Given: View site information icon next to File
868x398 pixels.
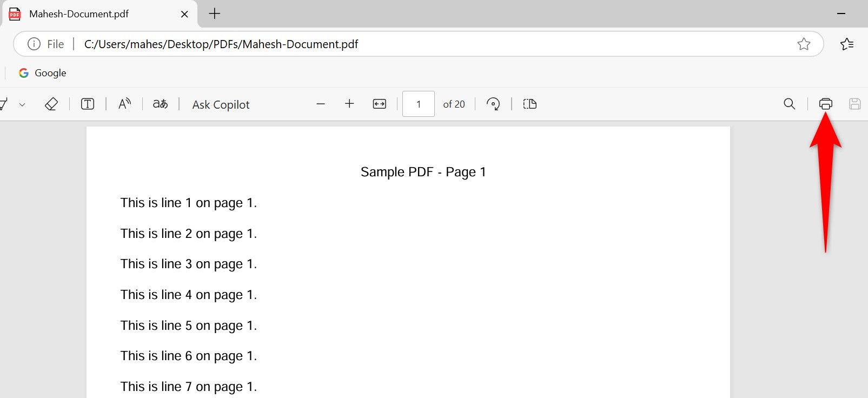Looking at the screenshot, I should (34, 44).
